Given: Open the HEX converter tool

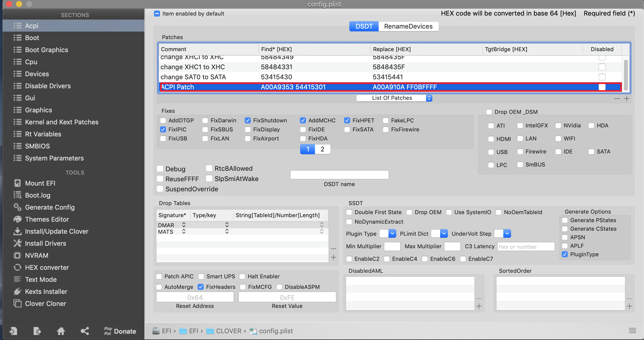Looking at the screenshot, I should pos(47,268).
